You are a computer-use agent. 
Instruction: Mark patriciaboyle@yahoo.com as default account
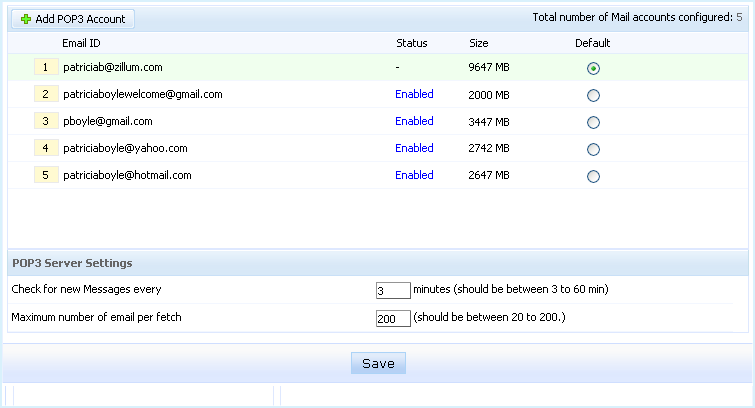pyautogui.click(x=594, y=149)
